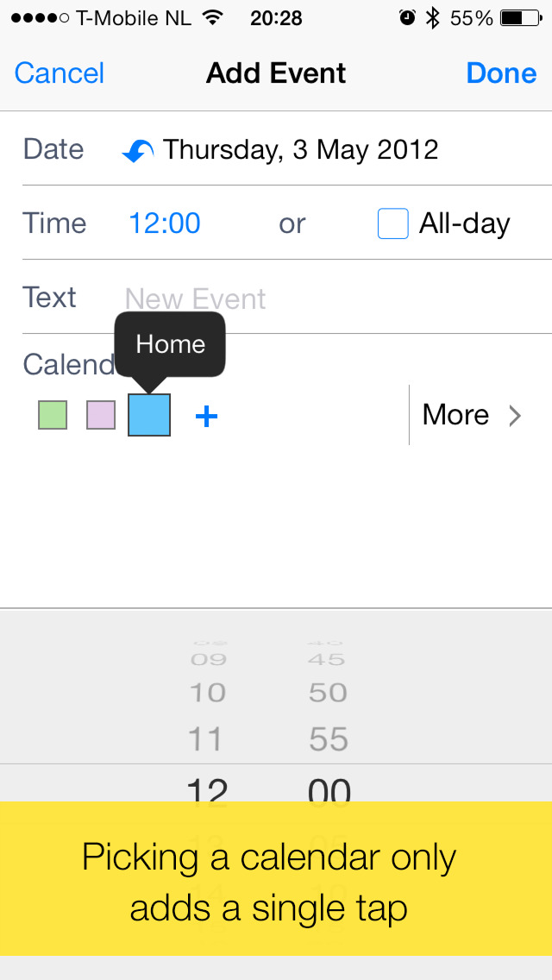The width and height of the screenshot is (552, 980).
Task: Tap the Thursday, 3 May 2012 date
Action: pyautogui.click(x=301, y=150)
